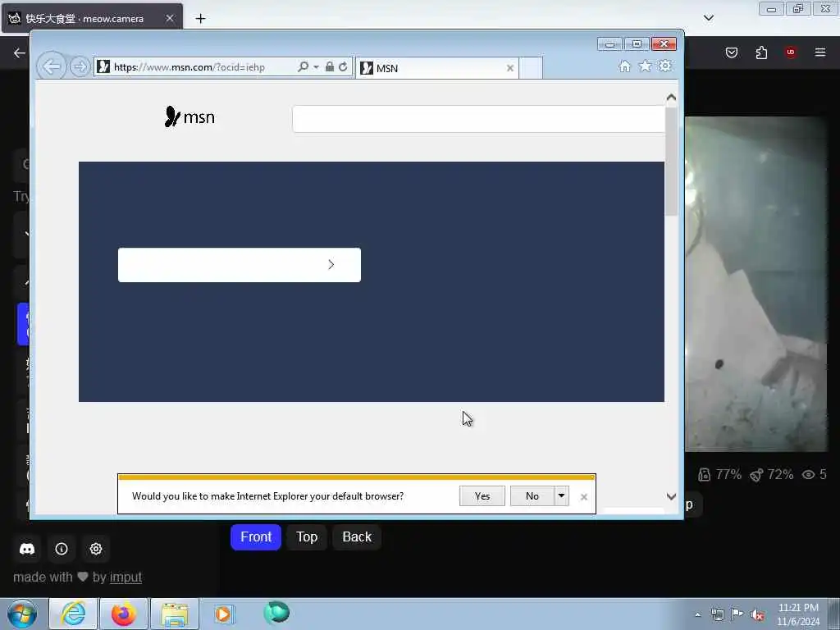The height and width of the screenshot is (630, 840).
Task: Switch to the Back camera view
Action: (x=357, y=536)
